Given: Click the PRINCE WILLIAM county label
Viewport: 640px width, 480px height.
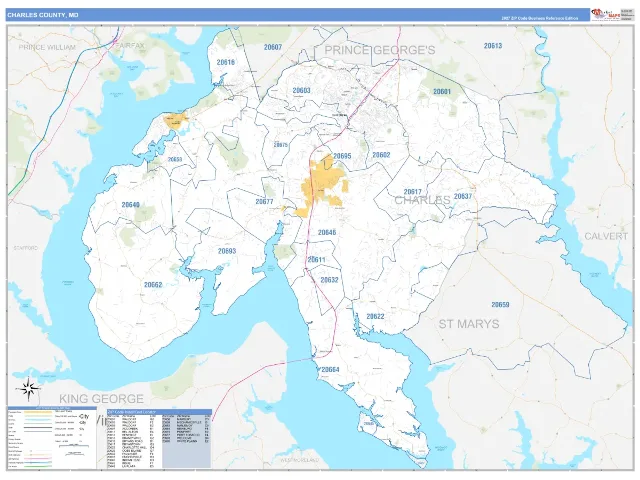Looking at the screenshot, I should (47, 47).
